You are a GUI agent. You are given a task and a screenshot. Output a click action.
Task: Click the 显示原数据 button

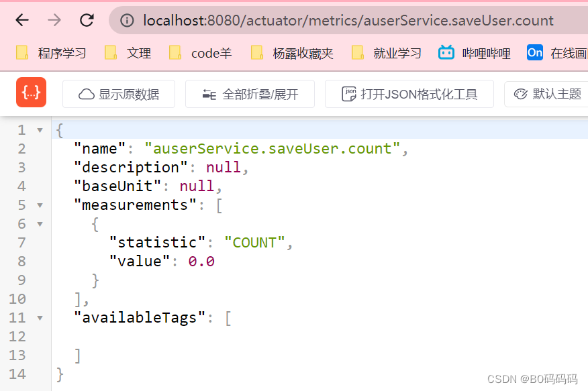point(119,94)
